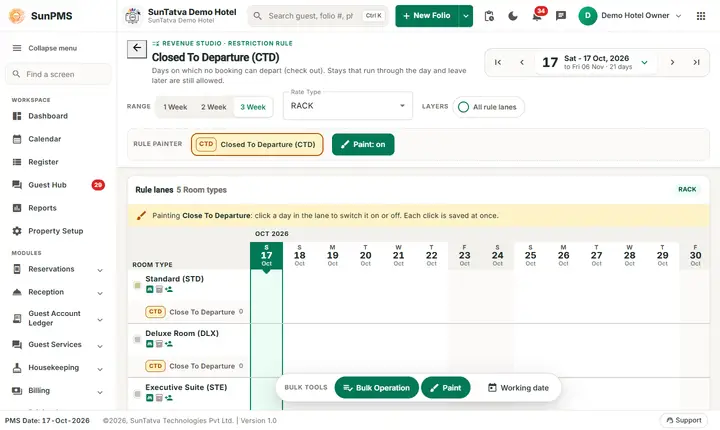Click the search guest input field
The width and height of the screenshot is (720, 430).
pos(318,16)
